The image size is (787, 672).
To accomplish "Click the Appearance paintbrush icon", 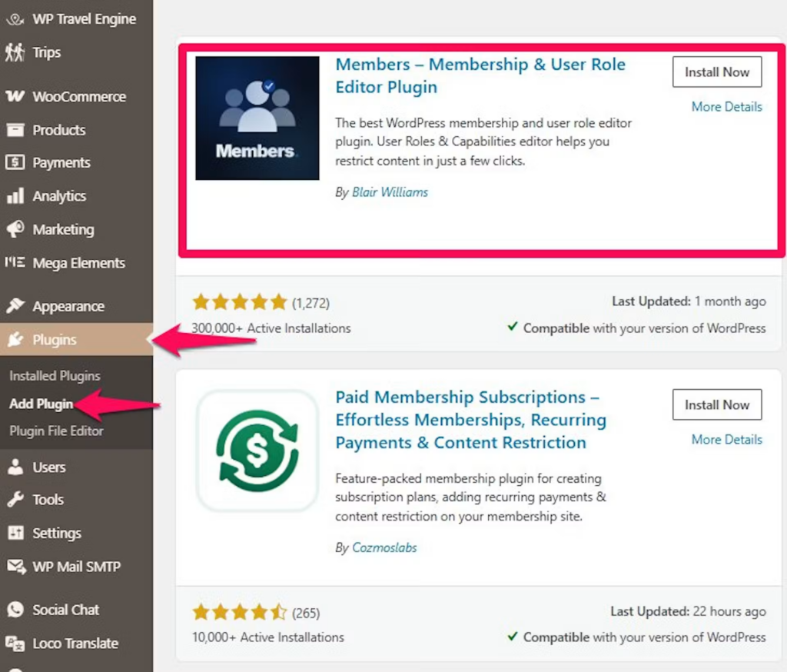I will pos(15,305).
